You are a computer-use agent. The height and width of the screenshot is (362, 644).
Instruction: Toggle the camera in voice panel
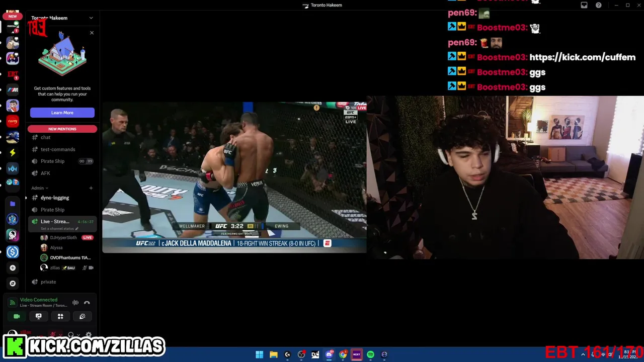pos(17,316)
